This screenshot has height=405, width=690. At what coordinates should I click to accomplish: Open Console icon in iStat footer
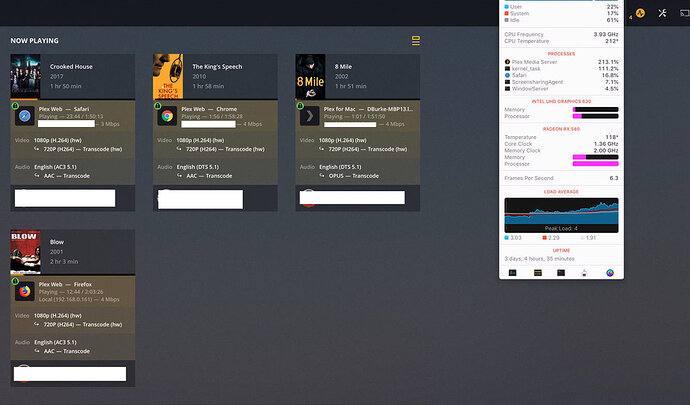click(x=538, y=273)
